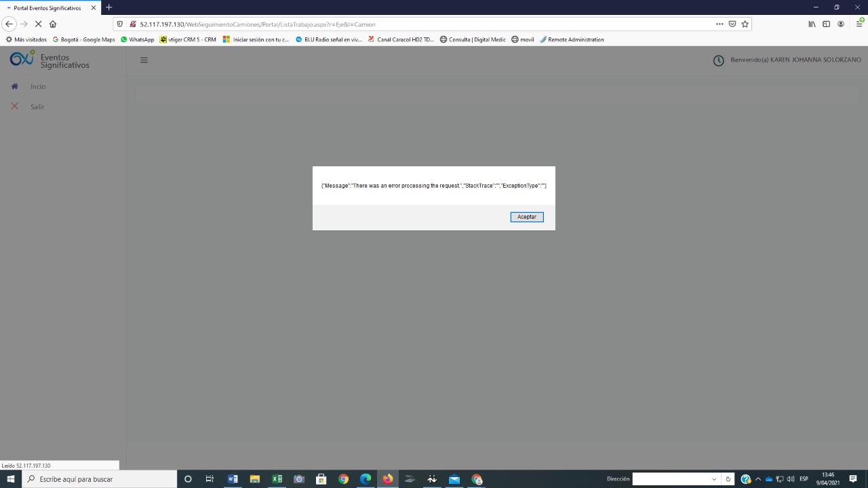868x488 pixels.
Task: Stop page loading with X button
Action: (38, 24)
